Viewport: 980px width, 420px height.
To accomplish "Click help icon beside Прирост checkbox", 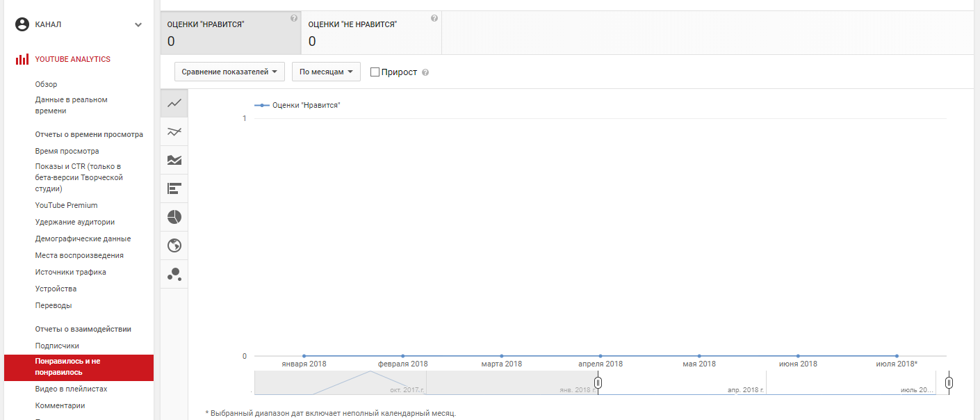I will pos(425,72).
